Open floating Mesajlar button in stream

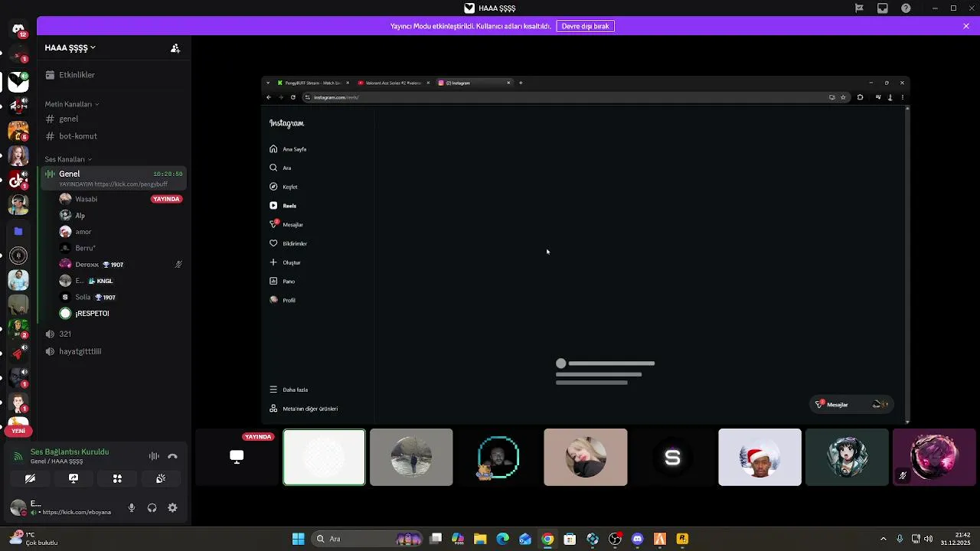click(x=851, y=404)
